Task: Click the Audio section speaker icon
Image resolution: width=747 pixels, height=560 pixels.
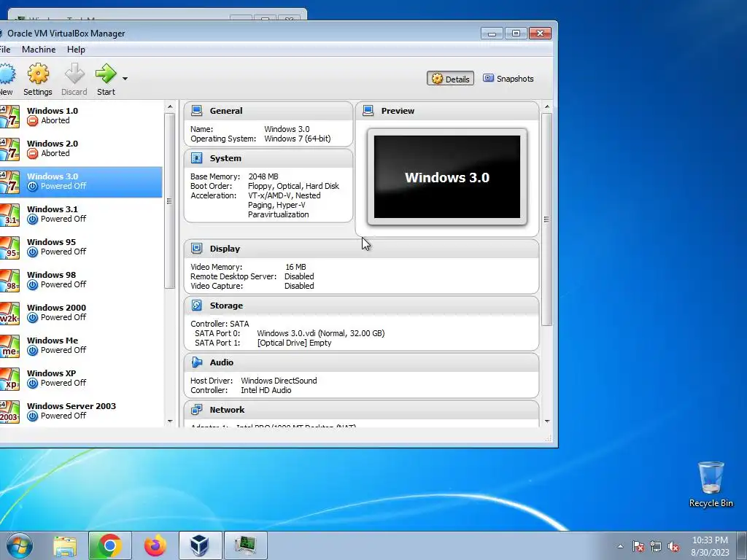Action: coord(196,362)
